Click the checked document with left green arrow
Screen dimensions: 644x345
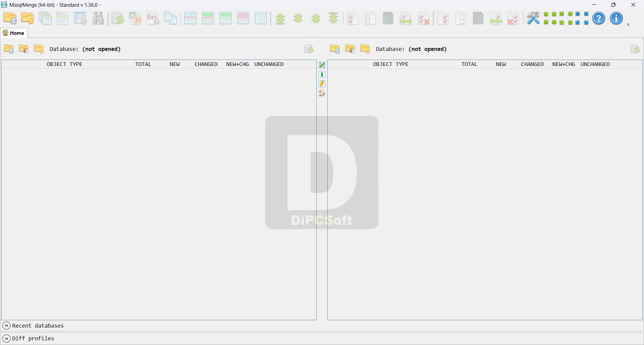496,18
